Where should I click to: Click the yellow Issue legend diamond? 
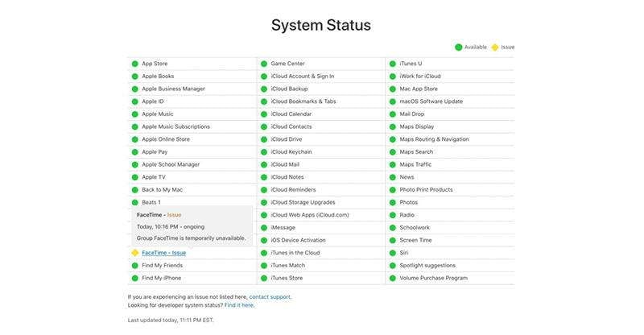pos(495,47)
